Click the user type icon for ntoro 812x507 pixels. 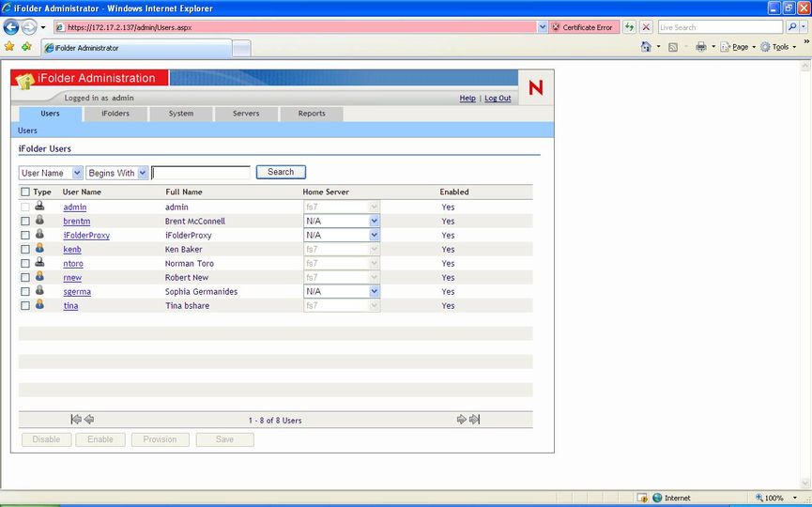pyautogui.click(x=39, y=262)
